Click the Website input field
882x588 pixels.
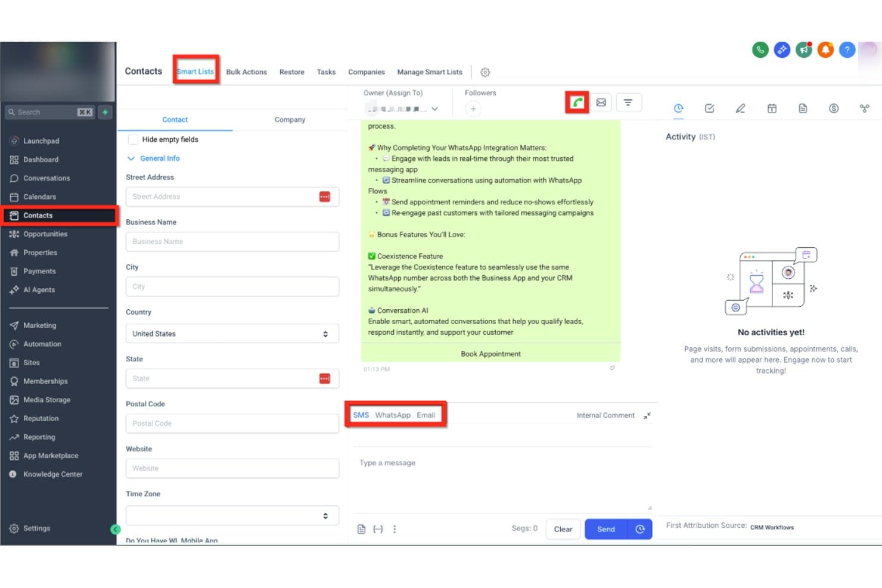(x=232, y=468)
